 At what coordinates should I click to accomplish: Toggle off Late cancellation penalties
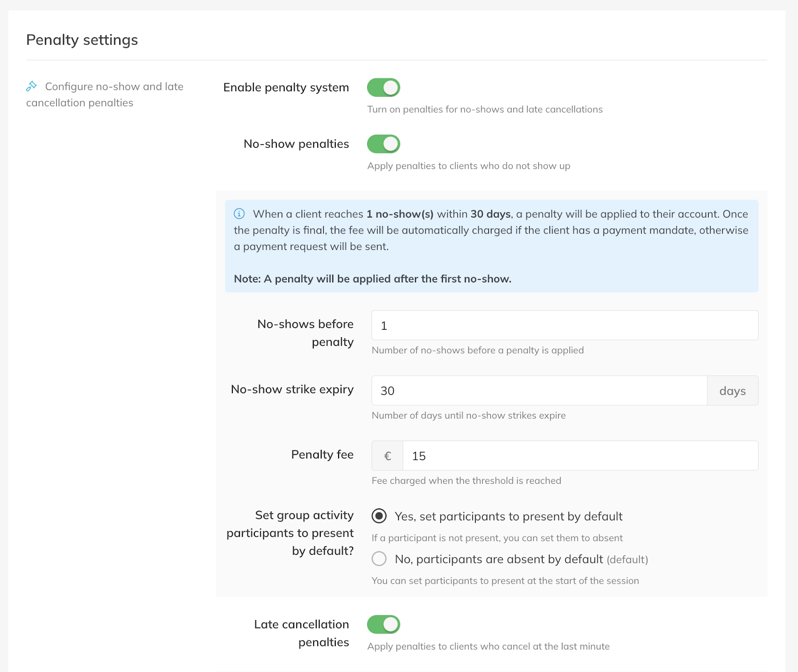coord(384,625)
